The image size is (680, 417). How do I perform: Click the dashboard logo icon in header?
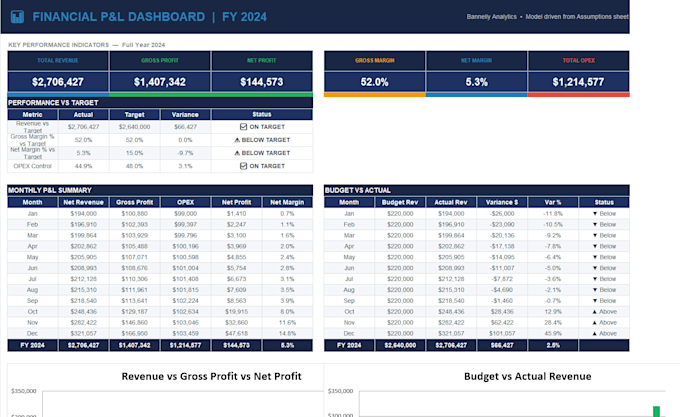(17, 17)
